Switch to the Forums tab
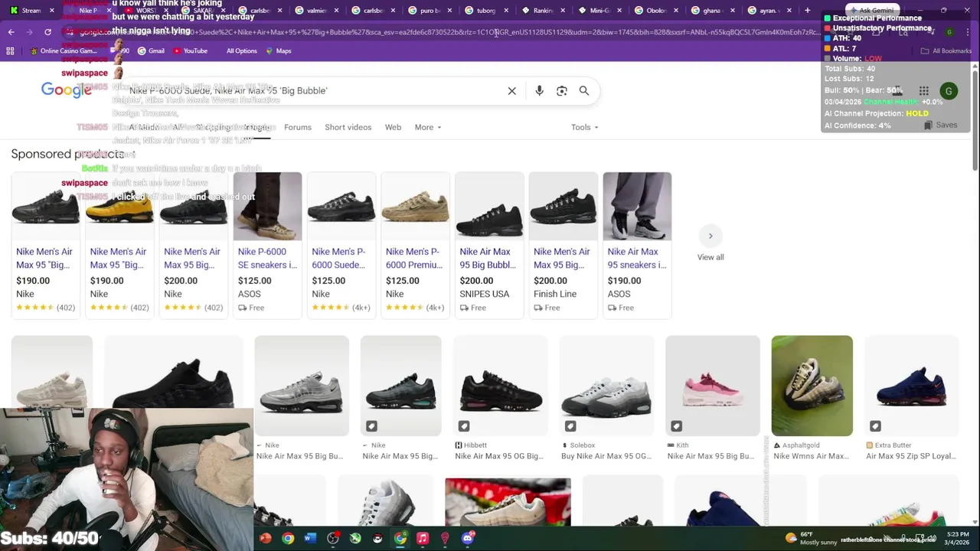 tap(297, 127)
